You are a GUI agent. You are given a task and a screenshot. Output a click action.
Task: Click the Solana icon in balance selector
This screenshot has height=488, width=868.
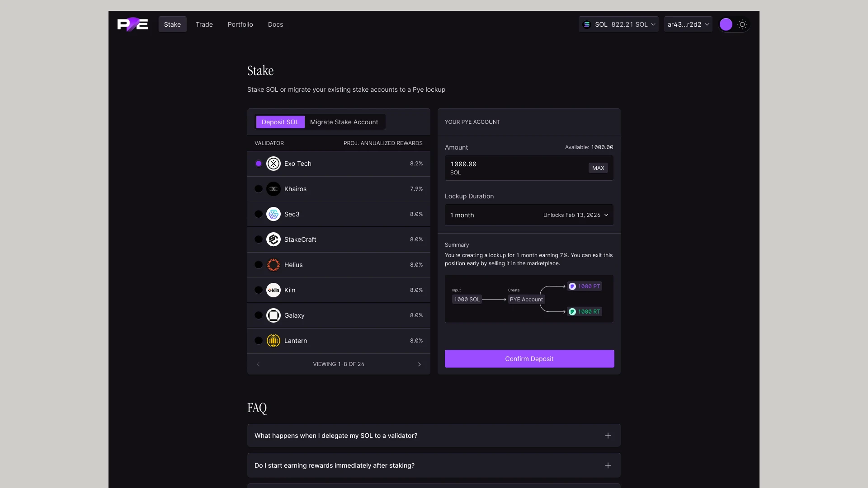tap(587, 24)
